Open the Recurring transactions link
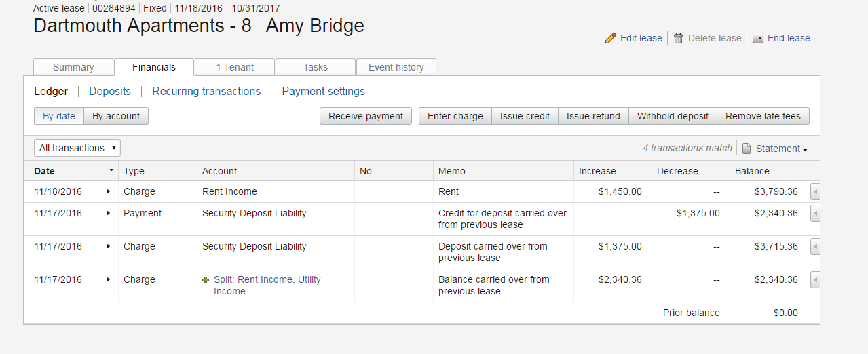 coord(206,92)
